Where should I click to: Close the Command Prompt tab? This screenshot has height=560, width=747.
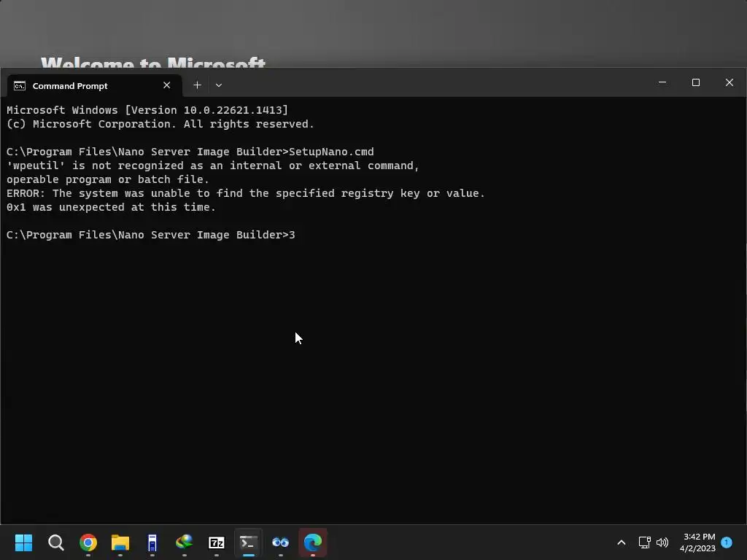[x=167, y=85]
